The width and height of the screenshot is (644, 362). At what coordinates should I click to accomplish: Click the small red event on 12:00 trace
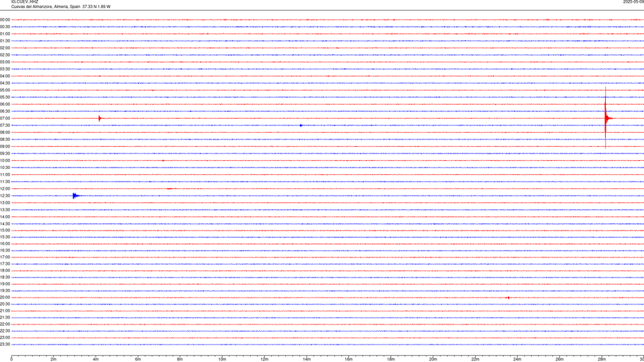pyautogui.click(x=170, y=189)
